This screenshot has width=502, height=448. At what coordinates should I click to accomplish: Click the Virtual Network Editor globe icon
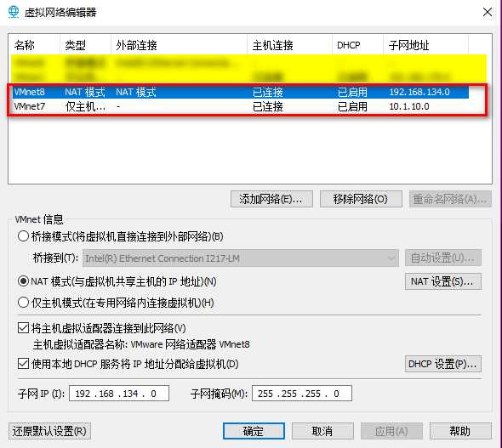(14, 12)
